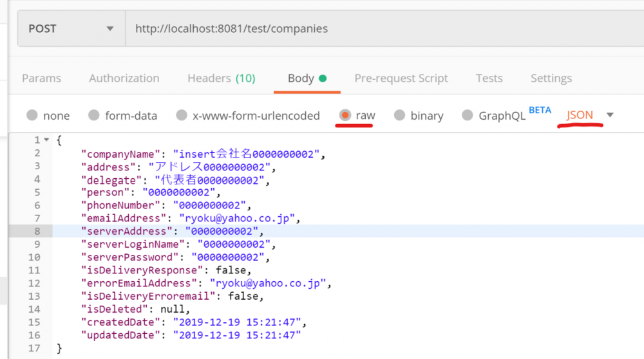Click the "address" key on line 3
Screen dimensions: 644x359
pos(108,167)
